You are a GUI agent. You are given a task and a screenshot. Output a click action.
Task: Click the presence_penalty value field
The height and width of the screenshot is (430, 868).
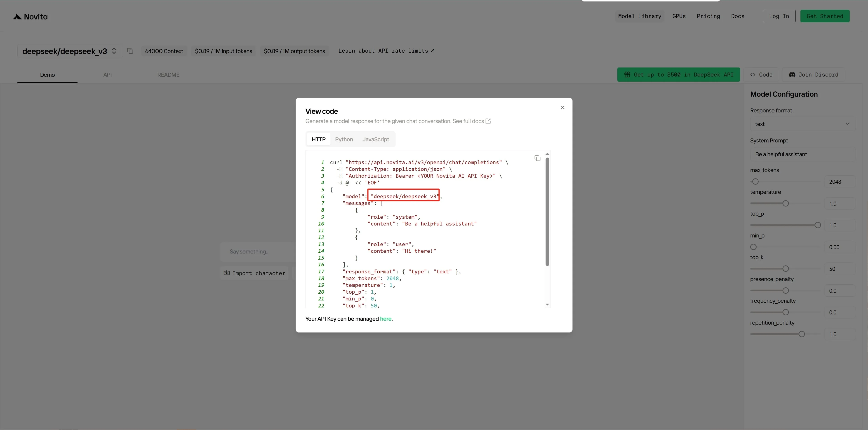[x=839, y=291]
